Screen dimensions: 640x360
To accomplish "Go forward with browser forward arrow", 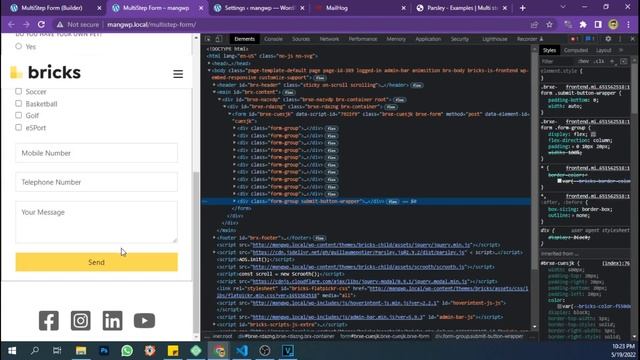I will point(26,24).
